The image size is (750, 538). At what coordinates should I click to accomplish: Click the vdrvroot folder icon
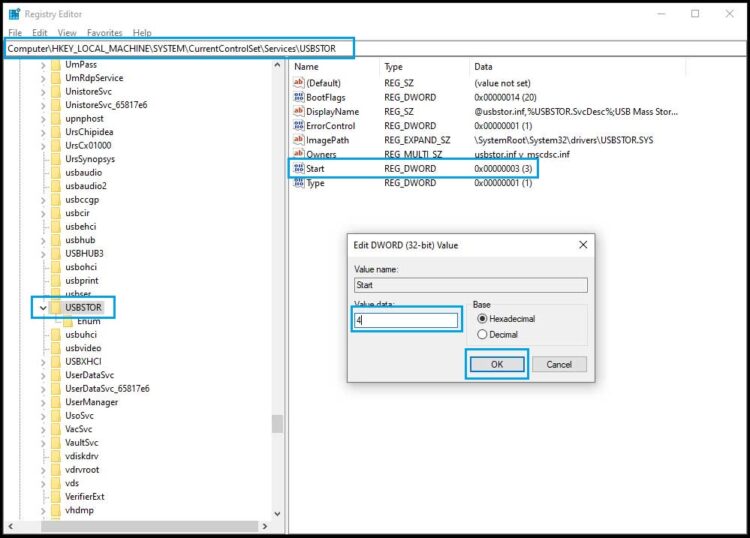click(x=56, y=470)
